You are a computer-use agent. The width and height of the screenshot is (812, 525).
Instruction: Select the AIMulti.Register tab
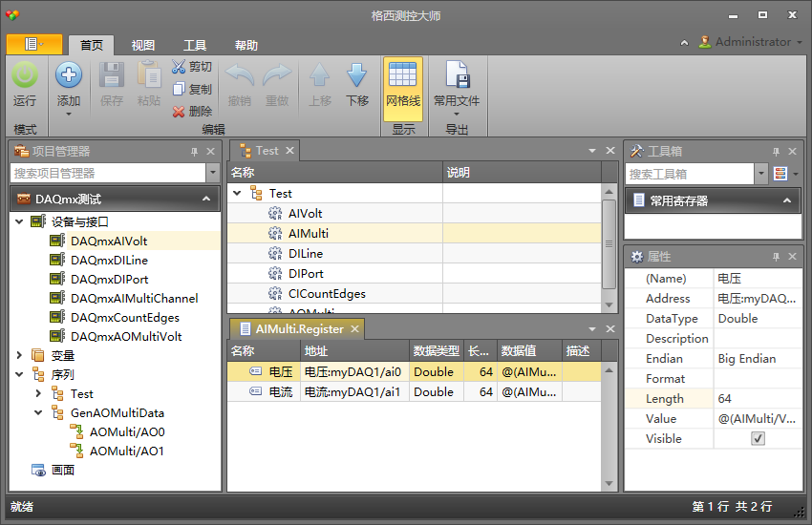pos(299,329)
